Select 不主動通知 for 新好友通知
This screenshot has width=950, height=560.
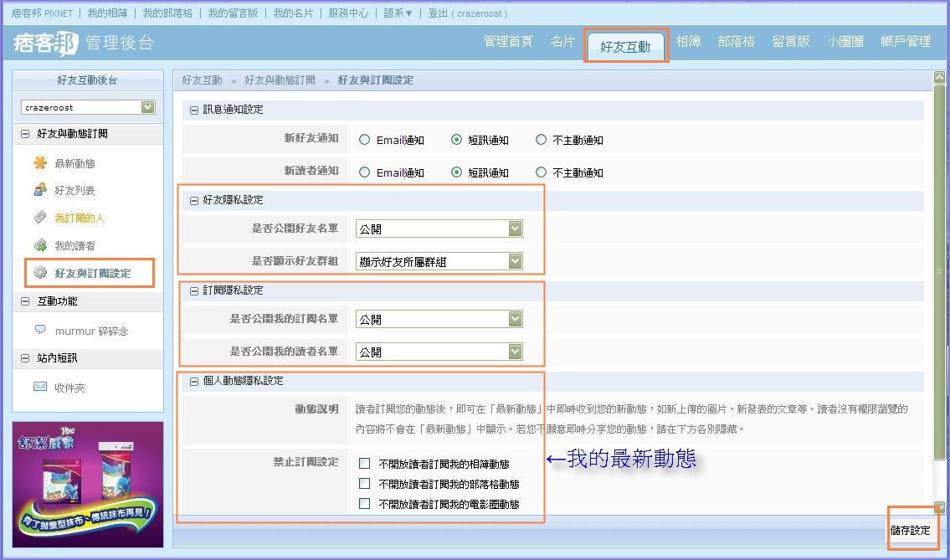[541, 140]
